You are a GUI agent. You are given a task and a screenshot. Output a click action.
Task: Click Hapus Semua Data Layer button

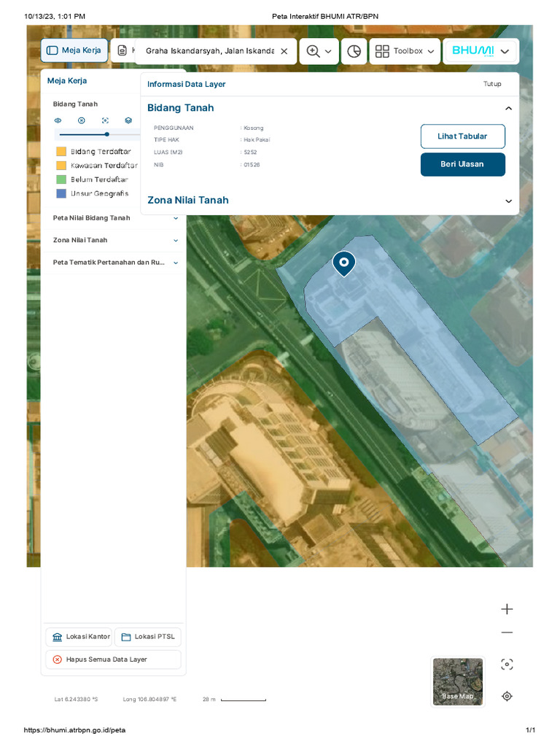113,659
